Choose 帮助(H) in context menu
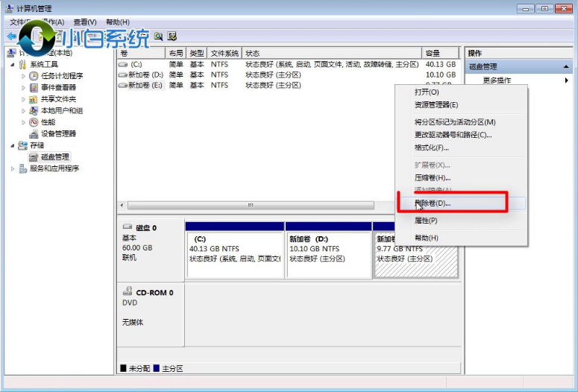Screen dimensions: 578x392 tap(461, 238)
